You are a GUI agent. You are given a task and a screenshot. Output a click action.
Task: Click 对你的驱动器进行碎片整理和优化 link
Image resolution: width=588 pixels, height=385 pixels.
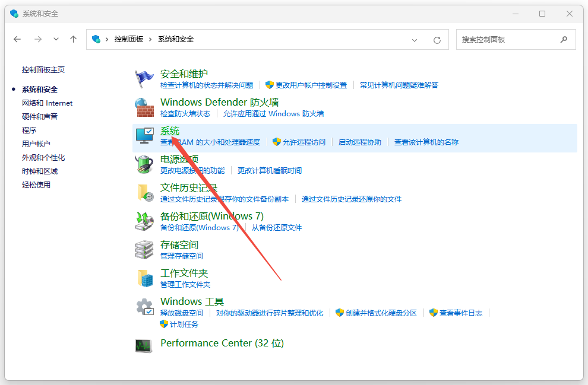(x=269, y=313)
